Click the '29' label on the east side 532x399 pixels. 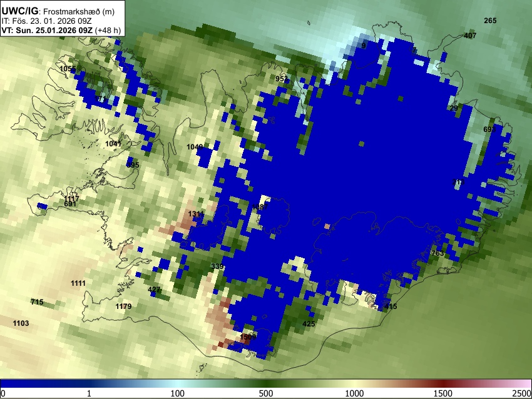(x=454, y=108)
